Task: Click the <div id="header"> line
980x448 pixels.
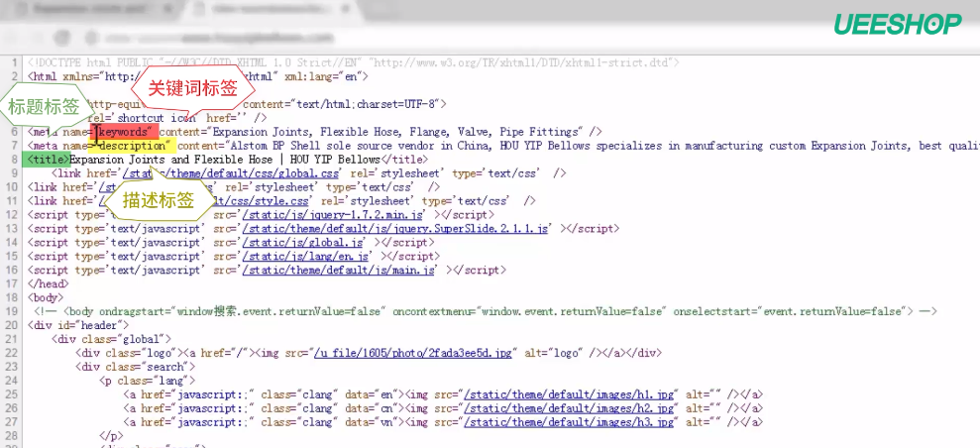Action: point(78,325)
